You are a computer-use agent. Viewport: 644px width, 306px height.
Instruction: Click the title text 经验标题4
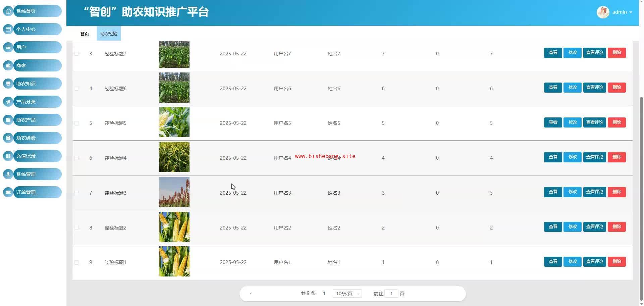(x=115, y=158)
